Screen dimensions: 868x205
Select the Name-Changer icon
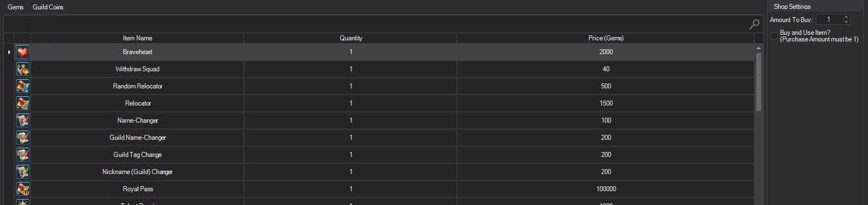[23, 120]
